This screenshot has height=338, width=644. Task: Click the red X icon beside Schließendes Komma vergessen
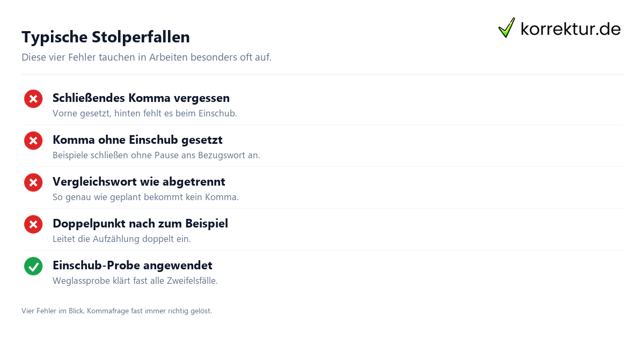[33, 99]
